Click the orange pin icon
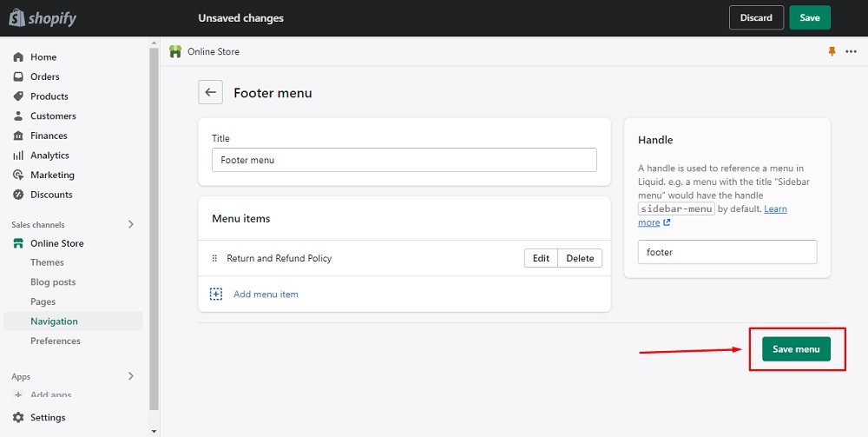This screenshot has width=868, height=437. click(832, 51)
